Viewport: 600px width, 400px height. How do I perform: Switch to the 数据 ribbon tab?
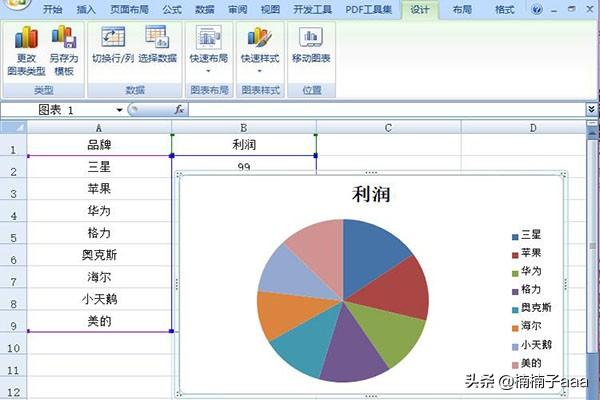pos(205,9)
